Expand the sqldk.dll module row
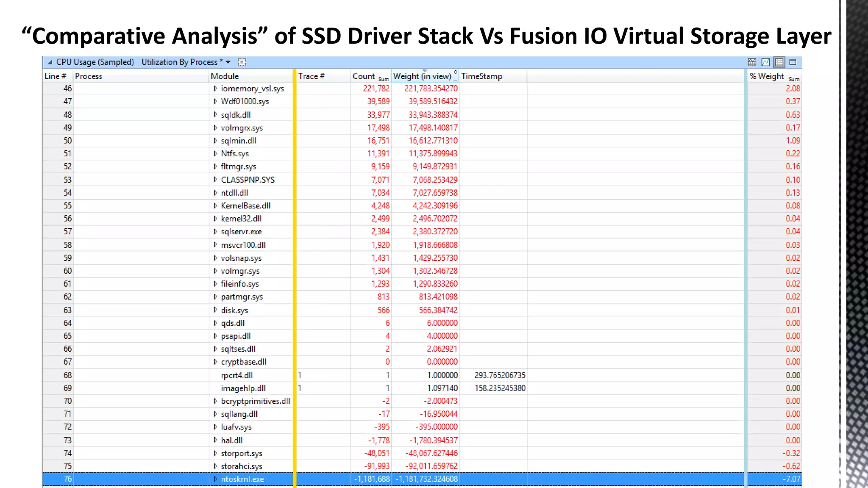This screenshot has width=868, height=488. click(215, 114)
